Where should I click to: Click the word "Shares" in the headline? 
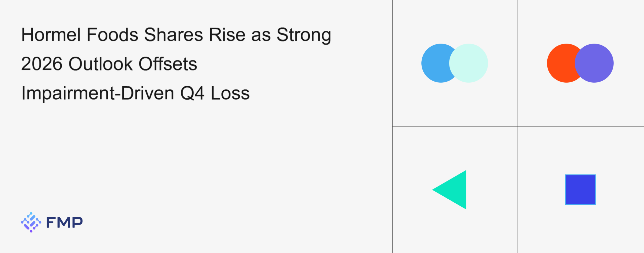173,35
